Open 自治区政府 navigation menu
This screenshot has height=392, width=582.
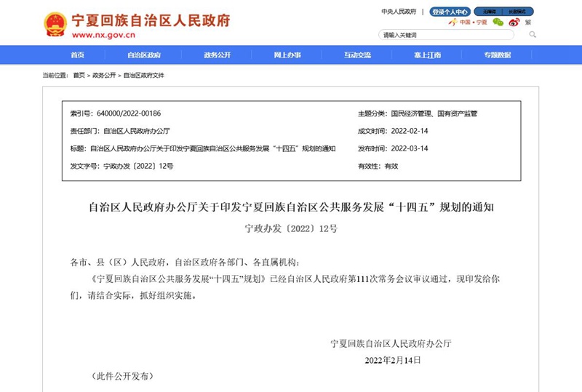pos(144,55)
